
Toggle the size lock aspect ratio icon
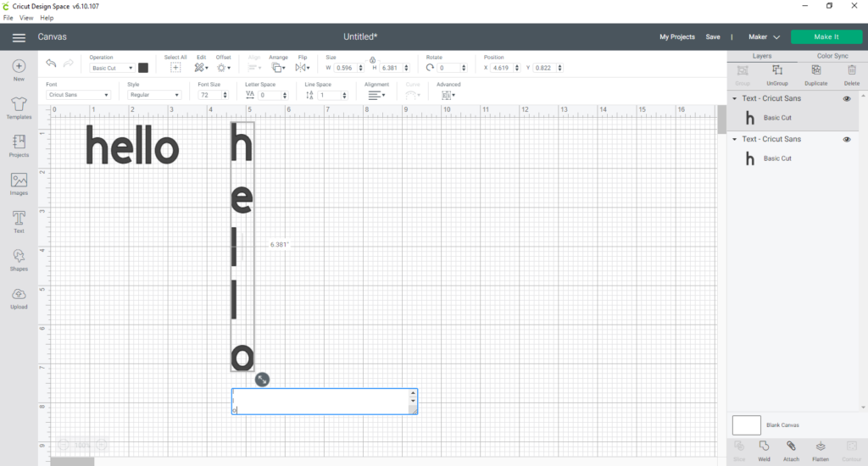[372, 59]
